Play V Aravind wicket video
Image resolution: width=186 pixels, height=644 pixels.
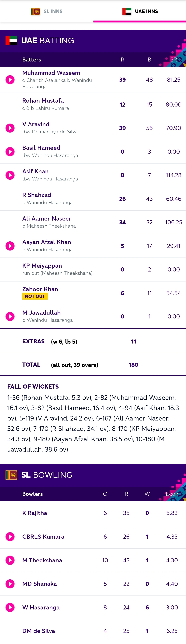10,128
